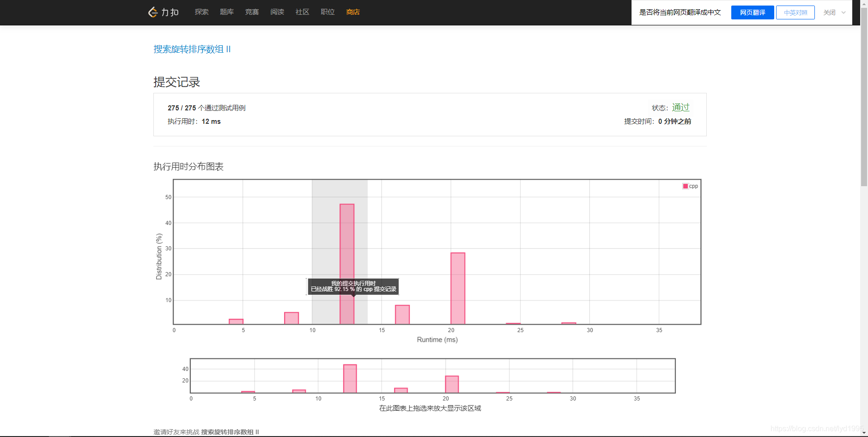Open the 商店 menu item

(353, 12)
